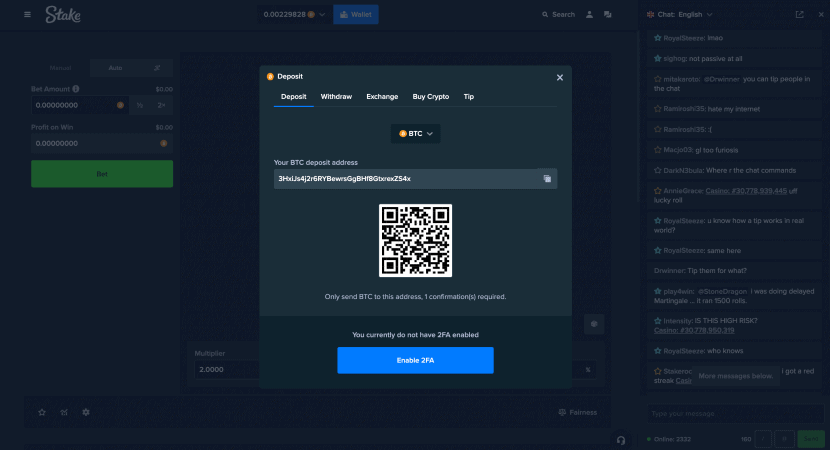Open the Fairness link
Viewport: 830px width, 450px height.
click(578, 412)
